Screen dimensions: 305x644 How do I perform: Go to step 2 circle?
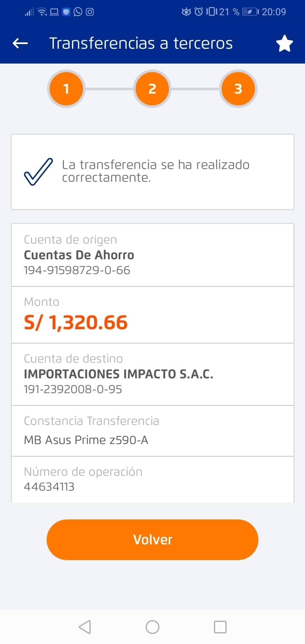[x=152, y=89]
